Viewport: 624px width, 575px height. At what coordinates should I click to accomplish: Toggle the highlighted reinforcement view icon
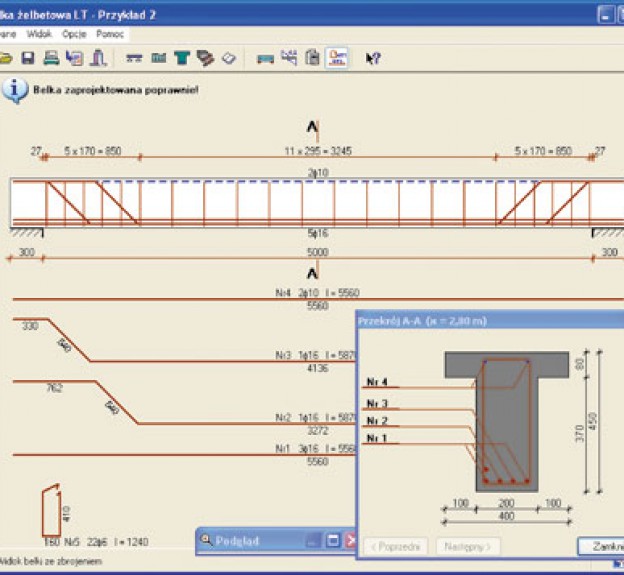[x=337, y=58]
